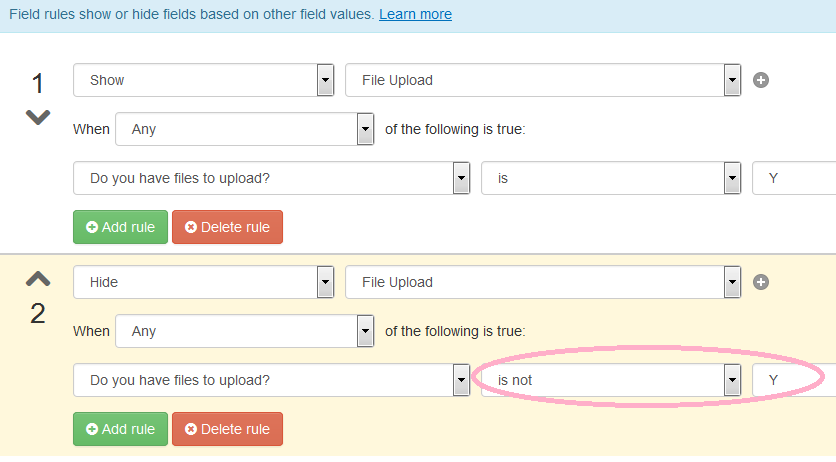836x462 pixels.
Task: Move rule 2 up with chevron arrow
Action: tap(38, 279)
